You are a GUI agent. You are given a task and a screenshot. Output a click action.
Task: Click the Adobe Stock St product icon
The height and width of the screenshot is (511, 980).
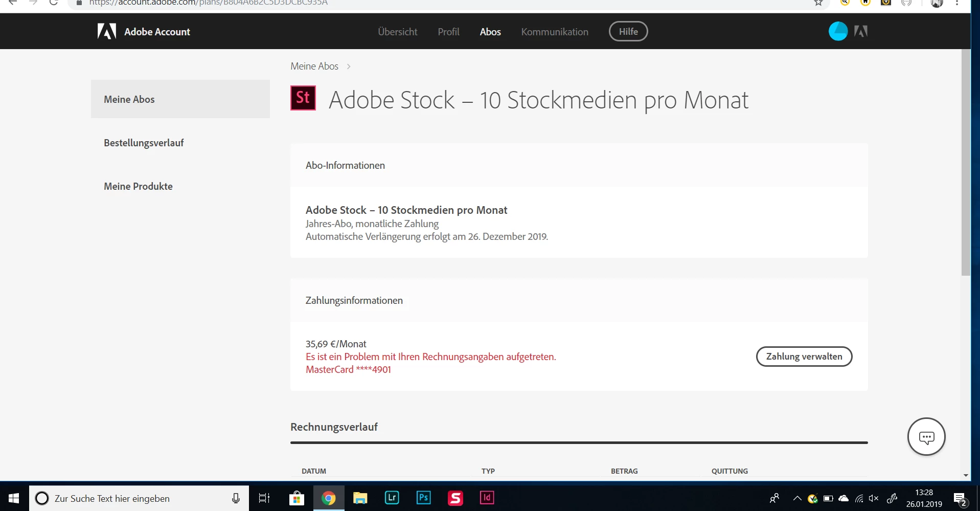(303, 98)
